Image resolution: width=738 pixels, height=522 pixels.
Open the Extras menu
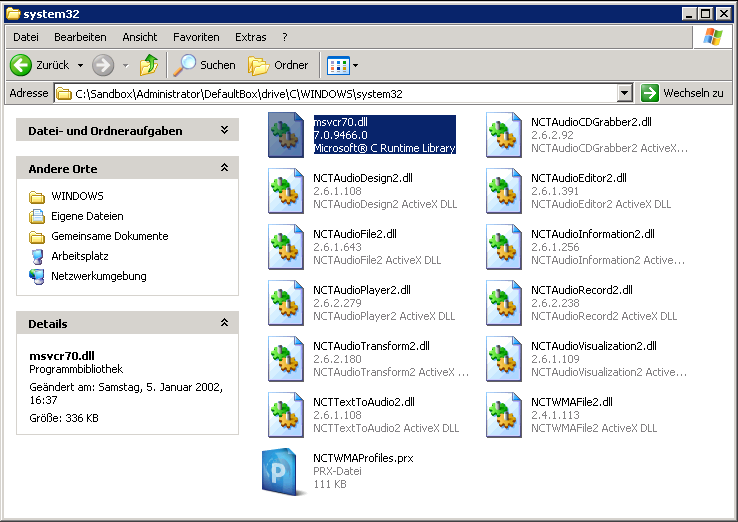[251, 37]
